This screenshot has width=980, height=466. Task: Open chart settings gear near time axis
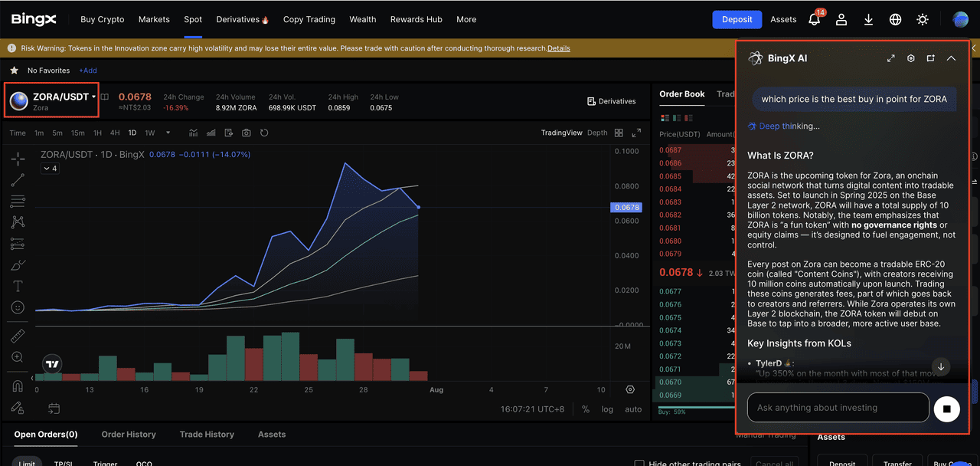(x=630, y=390)
